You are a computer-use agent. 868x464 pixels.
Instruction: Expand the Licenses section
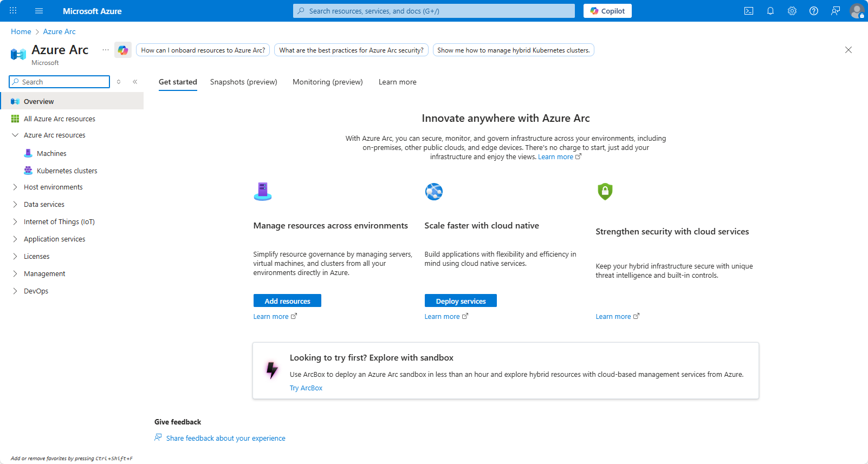point(15,257)
